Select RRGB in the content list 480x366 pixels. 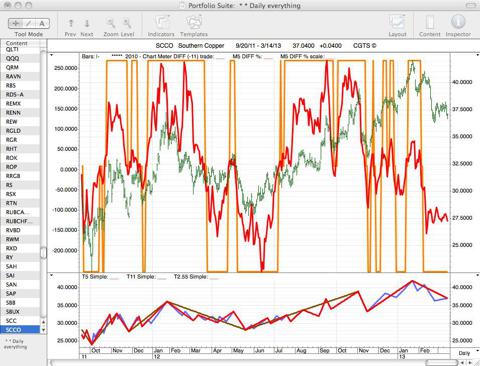click(20, 176)
